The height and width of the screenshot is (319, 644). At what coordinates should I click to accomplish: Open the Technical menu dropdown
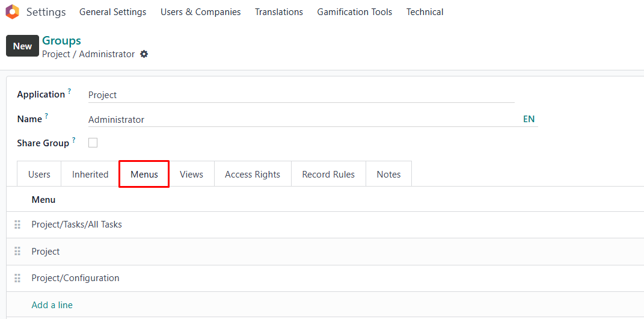coord(425,12)
